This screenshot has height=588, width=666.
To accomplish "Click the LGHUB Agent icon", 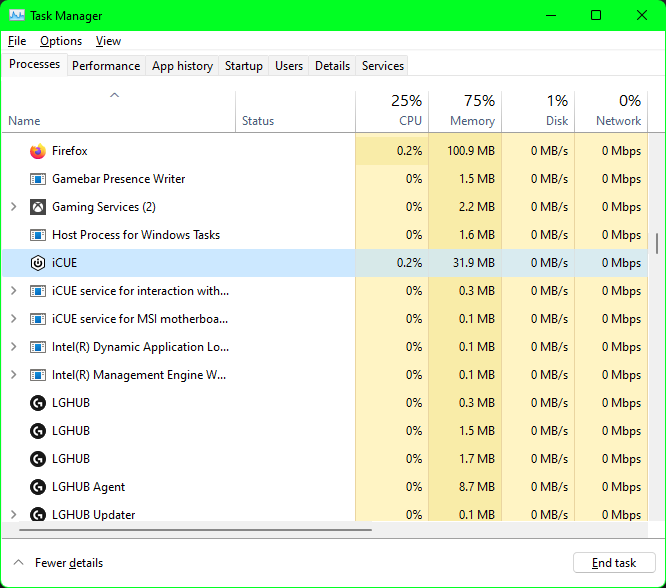I will pos(38,487).
